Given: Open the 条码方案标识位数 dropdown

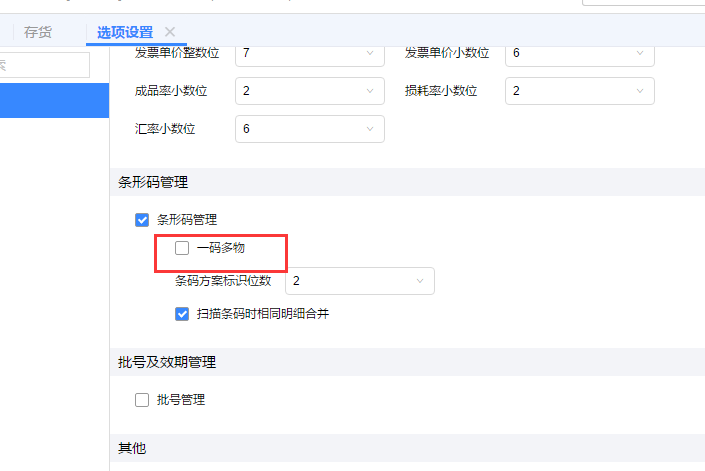Looking at the screenshot, I should point(360,281).
